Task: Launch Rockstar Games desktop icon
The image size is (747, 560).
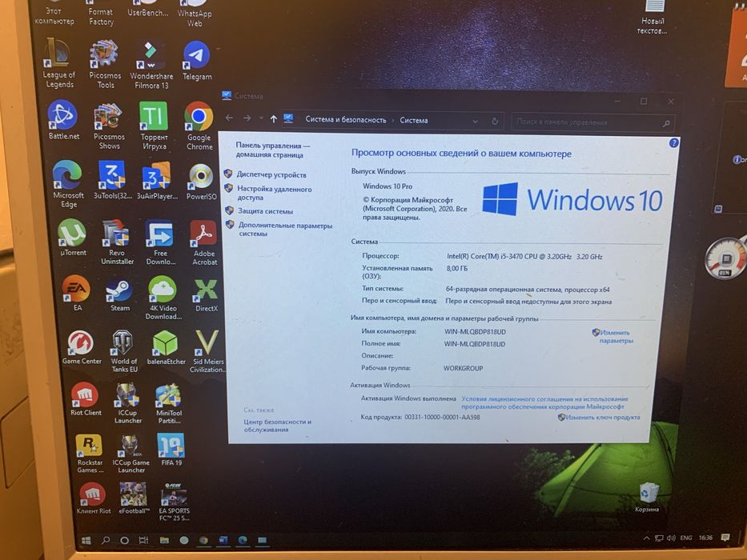Action: (x=90, y=454)
